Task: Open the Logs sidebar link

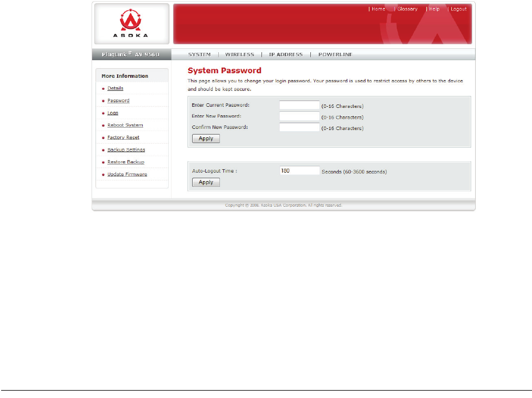Action: click(x=113, y=113)
